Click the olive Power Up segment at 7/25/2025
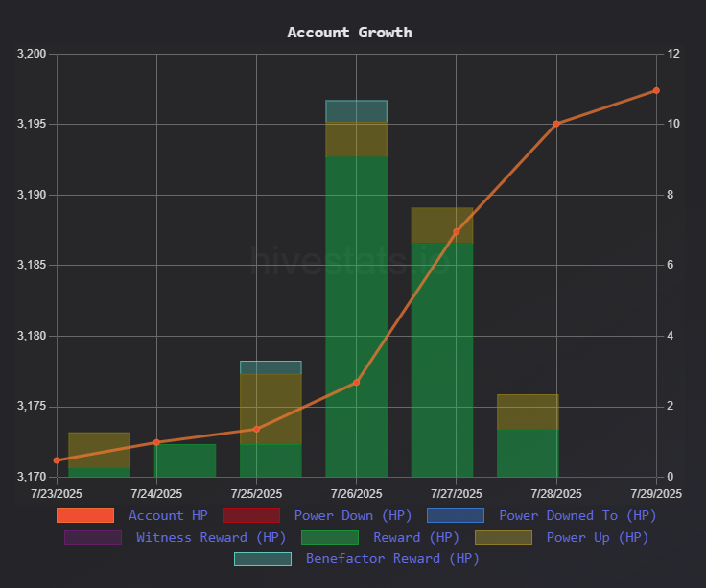 (x=271, y=409)
